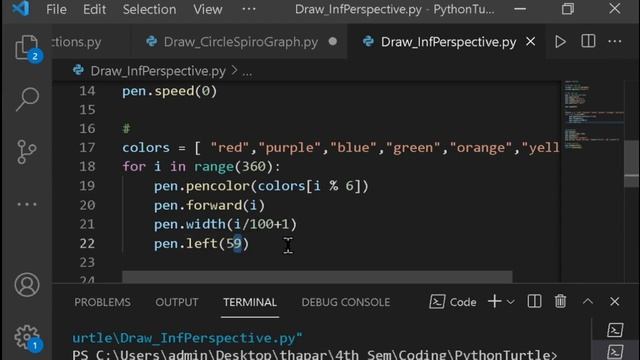Viewport: 640px width, 360px height.
Task: Open the Accounts menu icon
Action: tap(27, 284)
